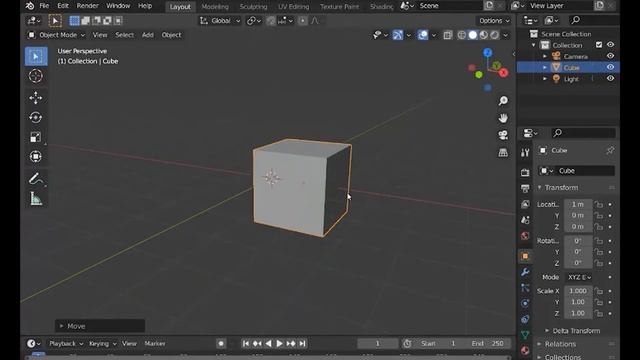This screenshot has height=360, width=640.
Task: Switch to the Sculpting workspace tab
Action: (253, 7)
